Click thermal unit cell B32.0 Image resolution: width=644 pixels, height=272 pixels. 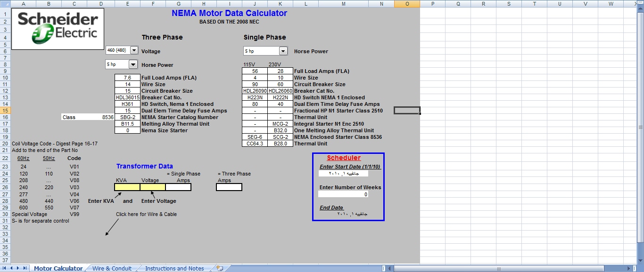coord(280,130)
